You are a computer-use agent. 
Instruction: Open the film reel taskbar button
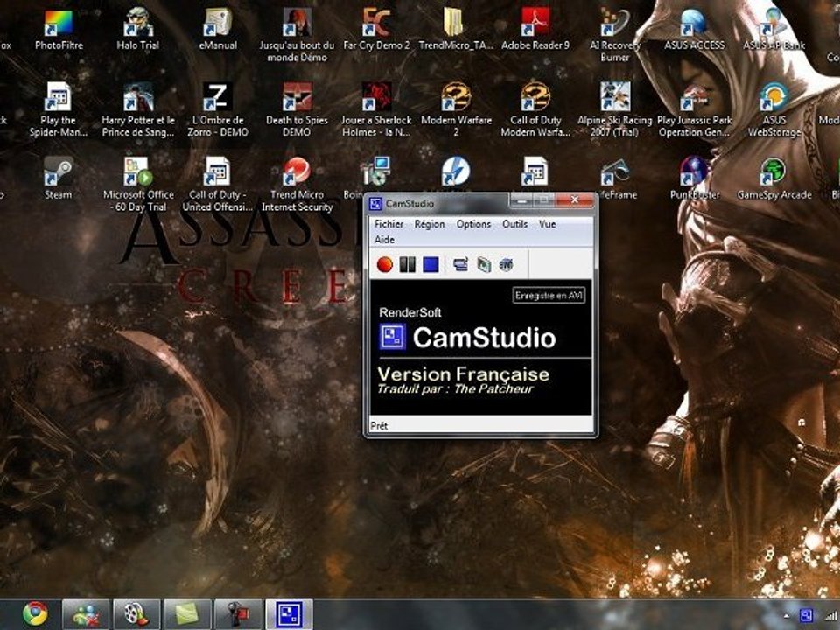pyautogui.click(x=136, y=614)
